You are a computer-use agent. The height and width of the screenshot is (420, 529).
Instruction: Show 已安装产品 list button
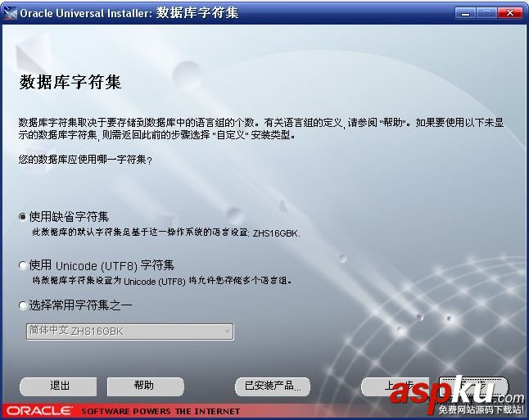coord(273,386)
